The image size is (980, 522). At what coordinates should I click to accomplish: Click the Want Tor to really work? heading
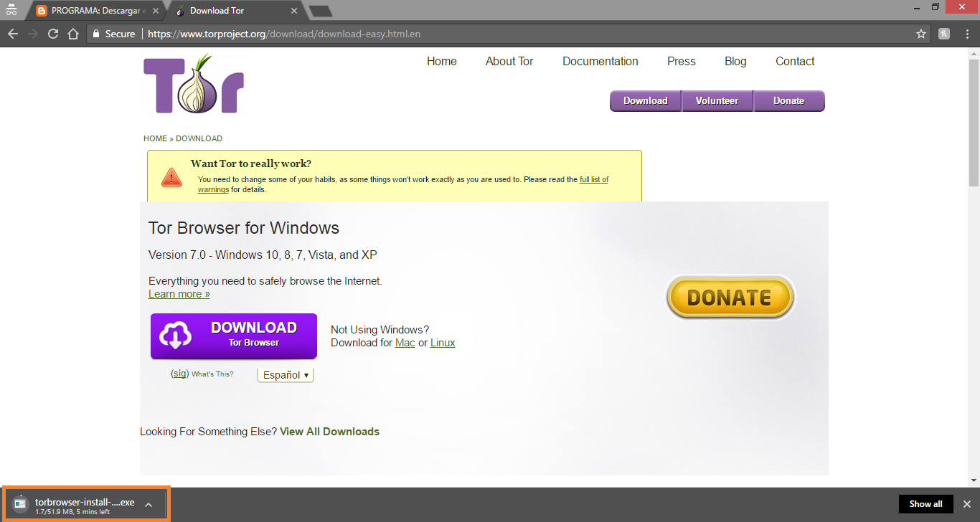[x=251, y=163]
